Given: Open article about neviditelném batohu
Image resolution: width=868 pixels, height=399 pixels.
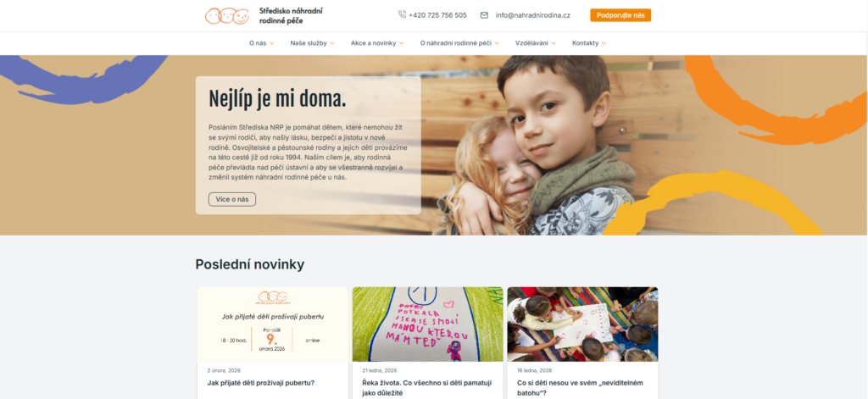Looking at the screenshot, I should point(580,388).
